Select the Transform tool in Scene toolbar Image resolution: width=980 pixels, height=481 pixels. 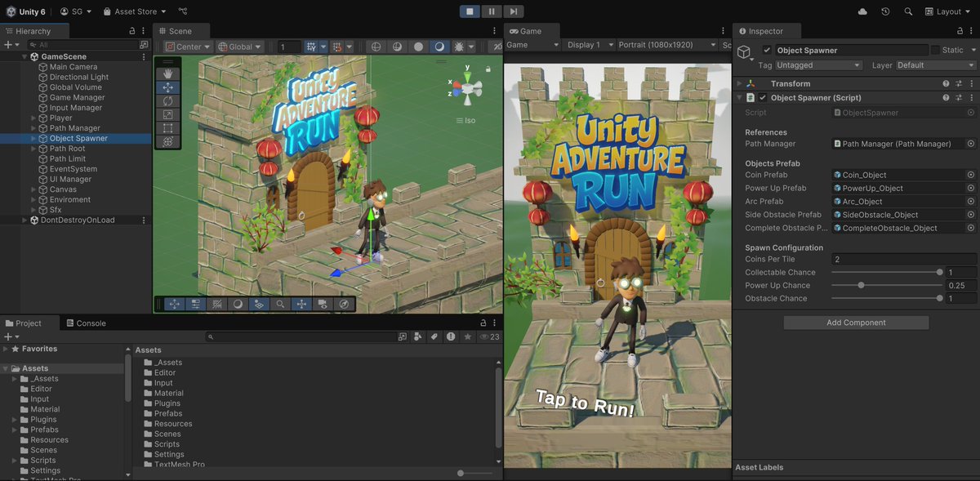tap(167, 141)
